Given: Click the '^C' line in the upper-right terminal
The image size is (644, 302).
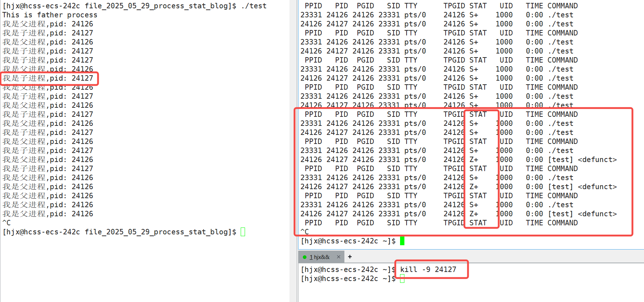Looking at the screenshot, I should pos(305,232).
